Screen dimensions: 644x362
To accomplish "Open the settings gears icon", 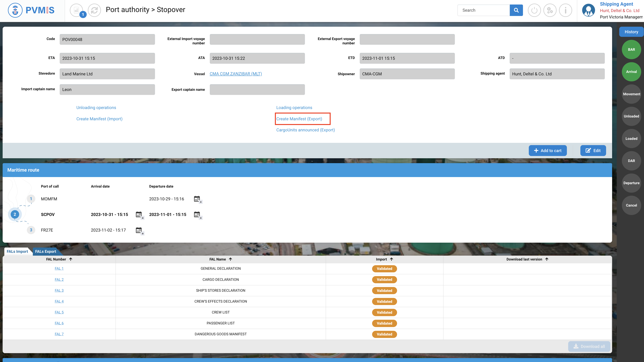I will point(550,10).
